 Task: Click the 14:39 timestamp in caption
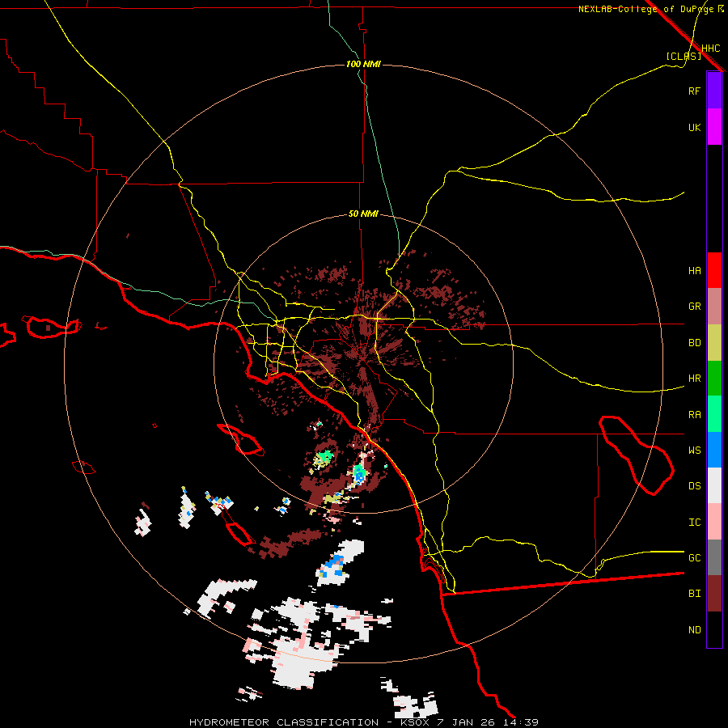(520, 722)
